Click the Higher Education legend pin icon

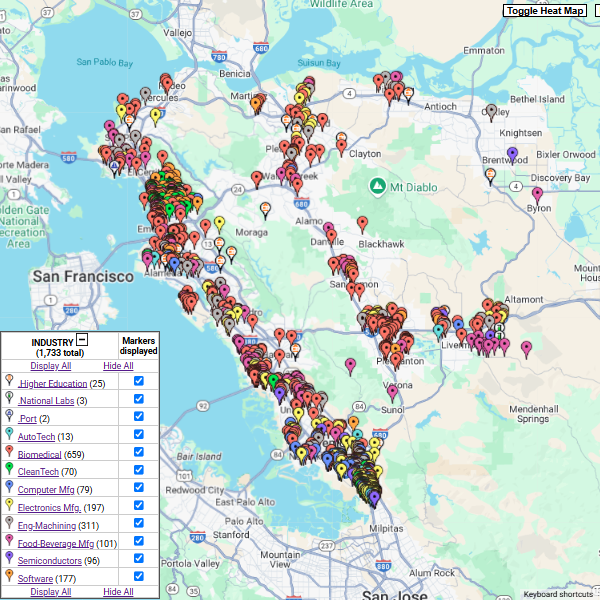9,380
